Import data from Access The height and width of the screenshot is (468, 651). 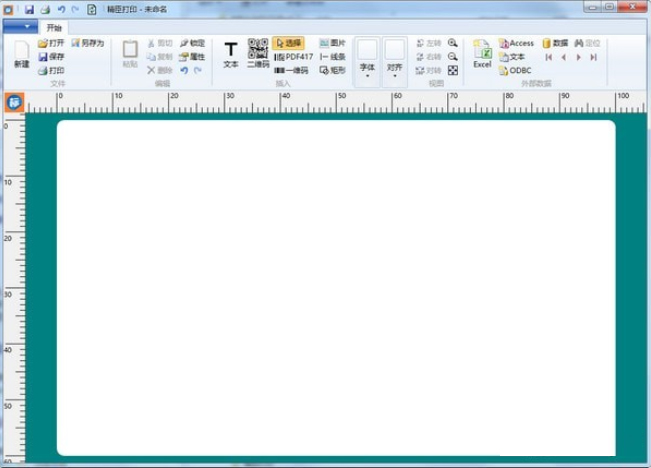[x=517, y=44]
